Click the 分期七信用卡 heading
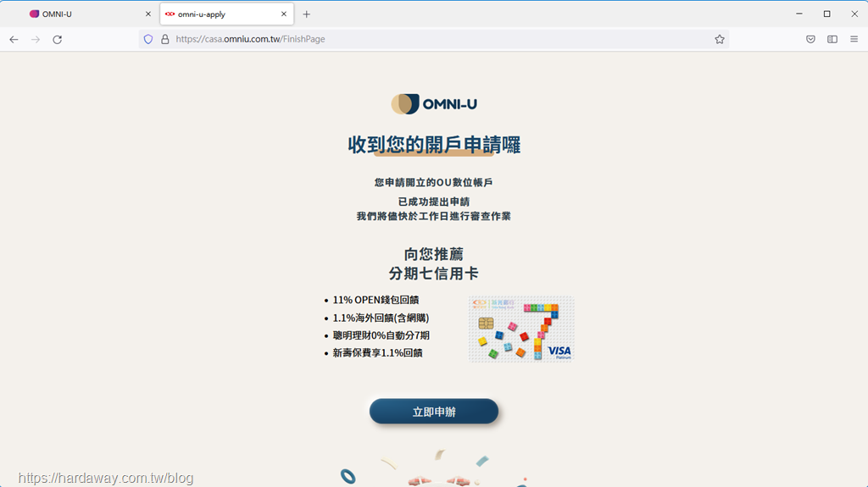This screenshot has height=487, width=868. [x=433, y=274]
